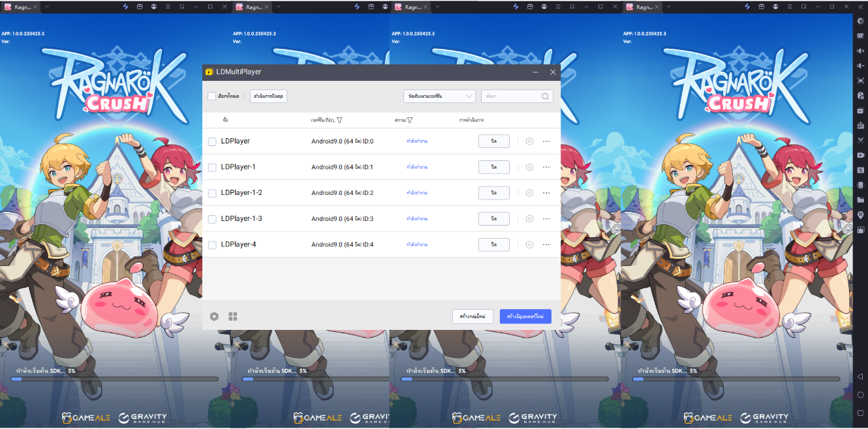Open hamburger menu in leftmost emulator title bar
868x429 pixels.
[168, 7]
